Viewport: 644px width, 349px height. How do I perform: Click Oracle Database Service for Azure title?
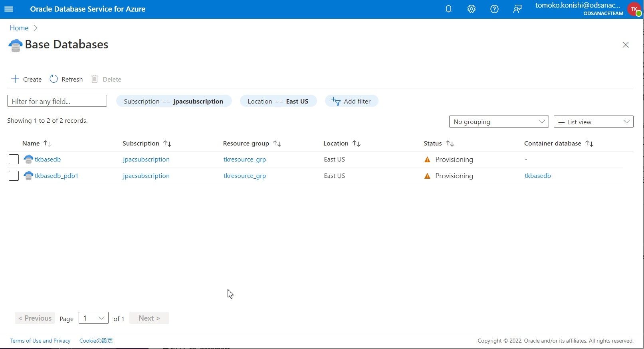pyautogui.click(x=88, y=9)
